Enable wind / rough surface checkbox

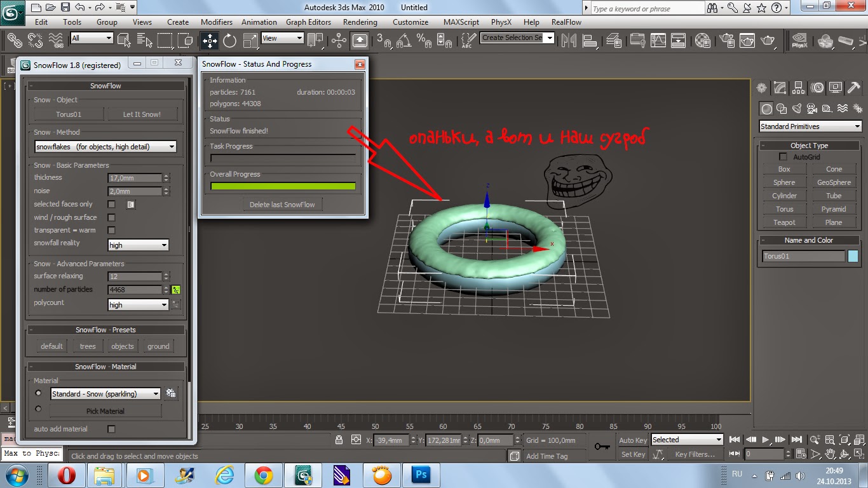(112, 217)
